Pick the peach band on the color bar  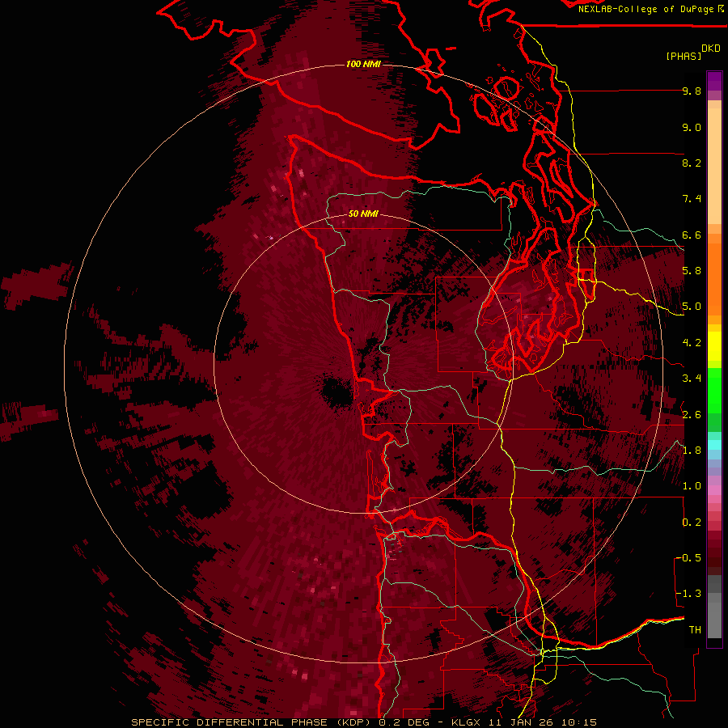click(x=714, y=167)
